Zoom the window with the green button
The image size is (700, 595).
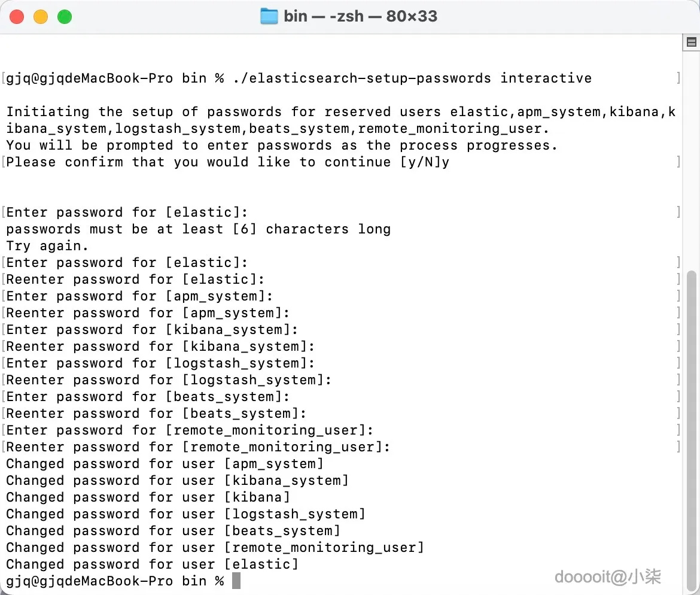click(65, 17)
